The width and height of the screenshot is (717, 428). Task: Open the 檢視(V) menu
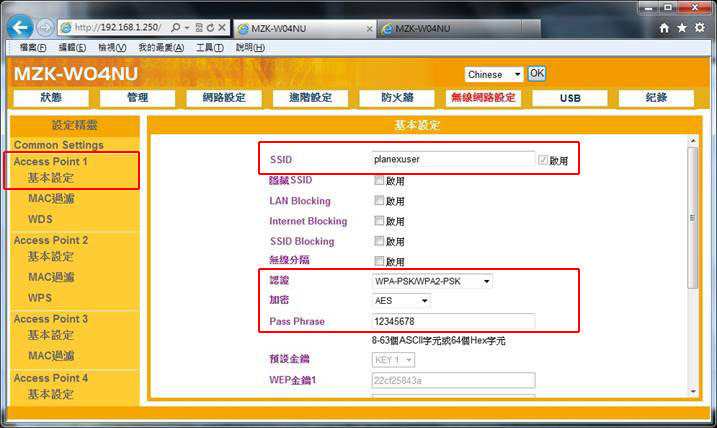(112, 48)
